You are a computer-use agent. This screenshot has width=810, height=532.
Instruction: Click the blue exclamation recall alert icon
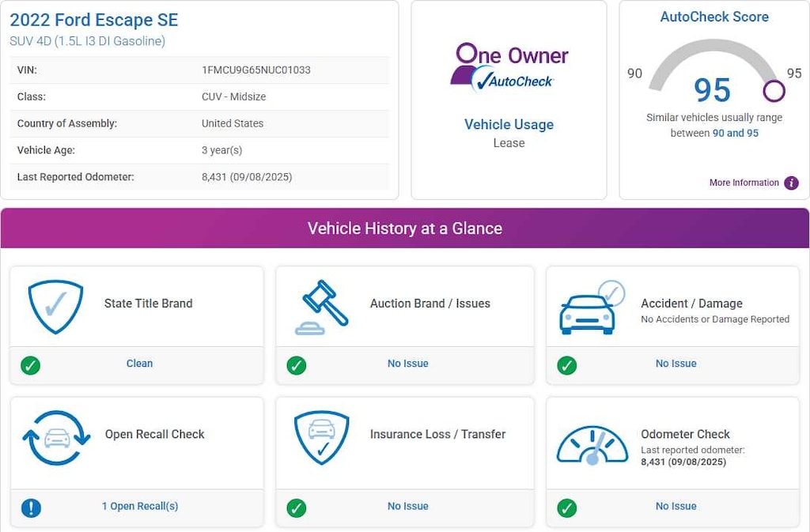pos(31,507)
